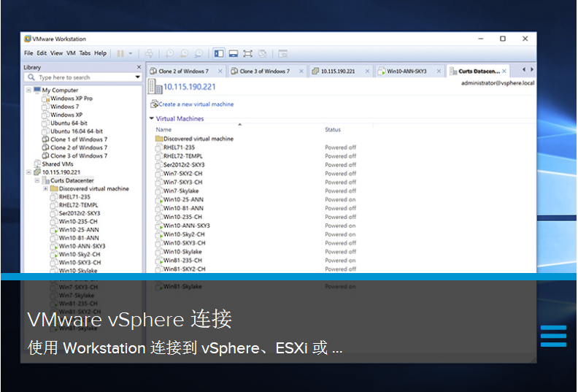Click Create a new virtual machine link

tap(196, 104)
